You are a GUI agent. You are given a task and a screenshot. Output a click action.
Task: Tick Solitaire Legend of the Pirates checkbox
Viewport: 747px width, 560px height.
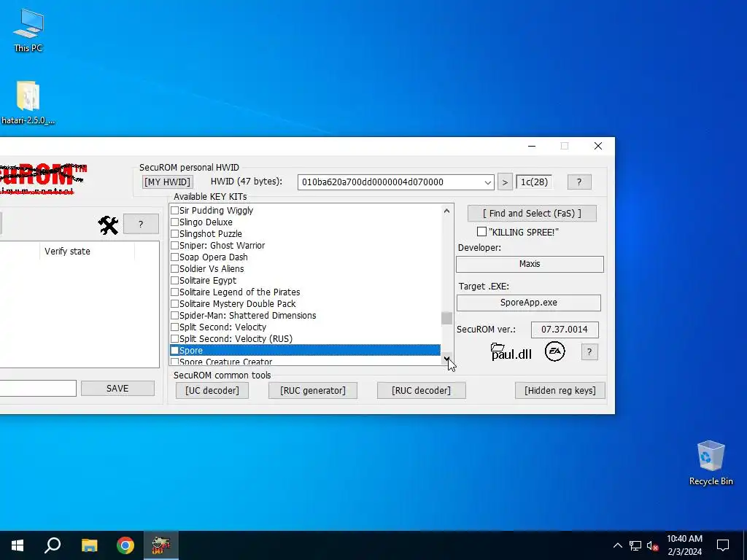174,292
